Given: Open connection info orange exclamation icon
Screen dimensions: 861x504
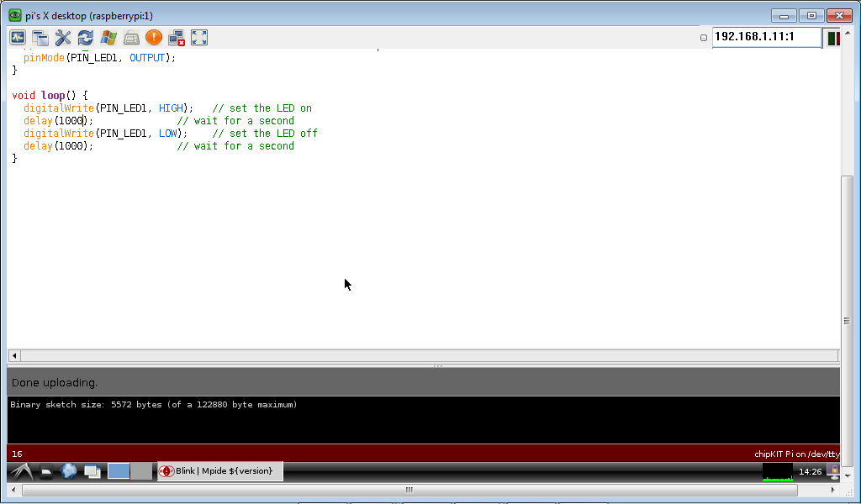Looking at the screenshot, I should point(154,37).
